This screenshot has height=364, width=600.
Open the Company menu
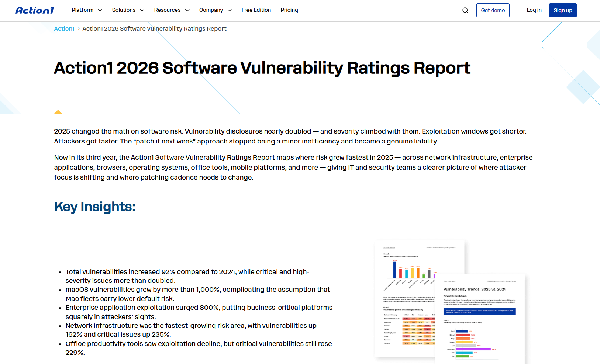[x=211, y=10]
